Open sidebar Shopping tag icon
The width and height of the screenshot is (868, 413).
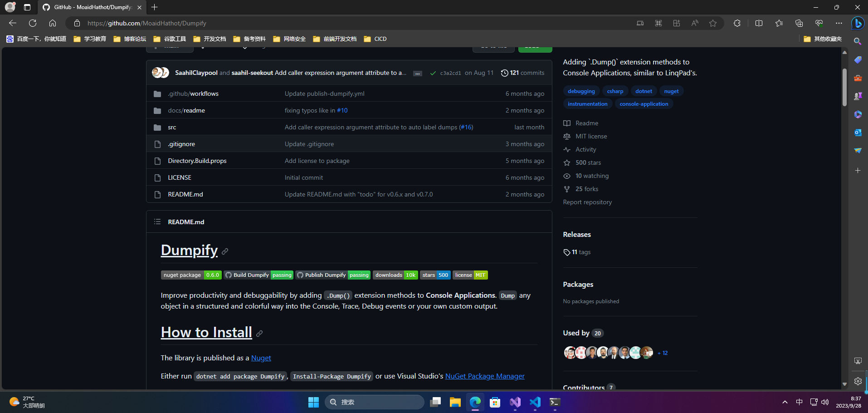(x=858, y=60)
